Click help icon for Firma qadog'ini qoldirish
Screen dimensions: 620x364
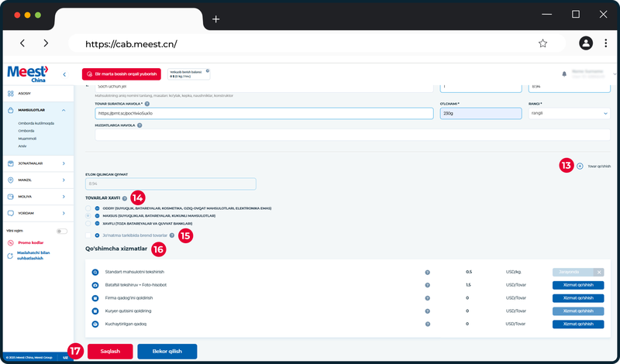[x=428, y=298]
